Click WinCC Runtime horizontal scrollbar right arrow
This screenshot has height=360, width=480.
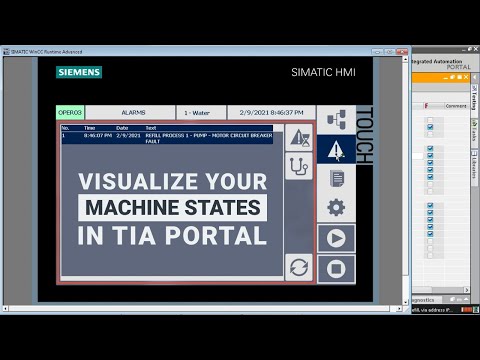point(399,309)
